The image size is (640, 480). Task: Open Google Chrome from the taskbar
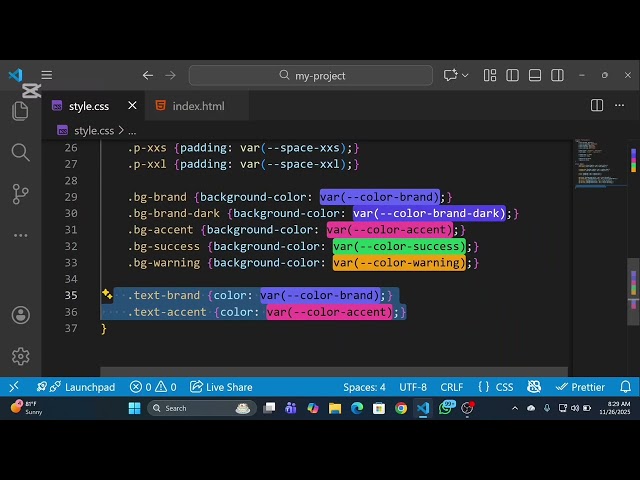pos(401,408)
